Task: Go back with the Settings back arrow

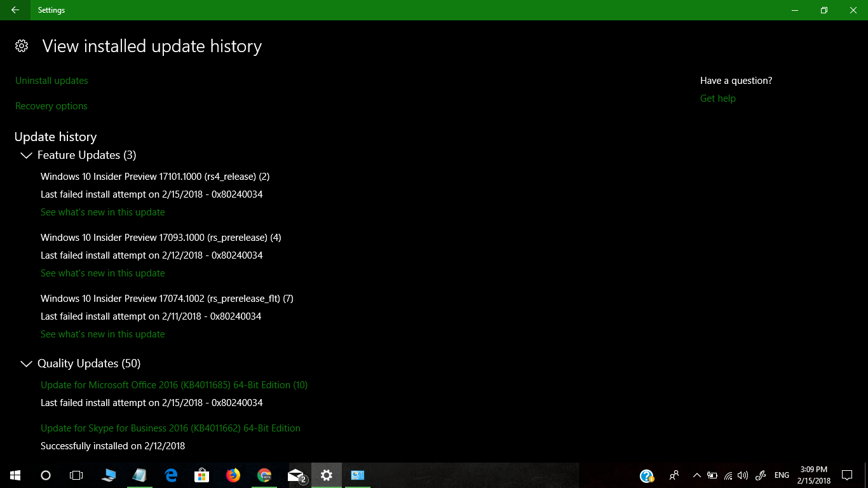Action: point(15,10)
